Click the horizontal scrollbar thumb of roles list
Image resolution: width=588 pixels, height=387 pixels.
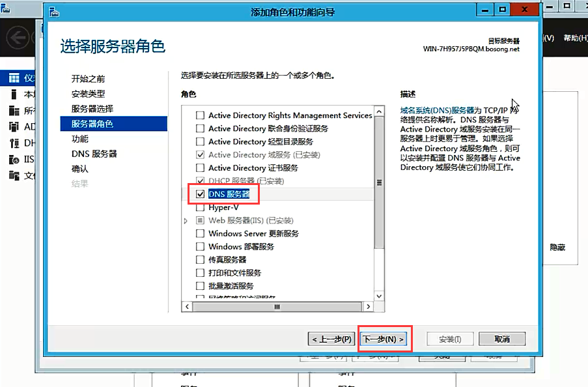pyautogui.click(x=277, y=307)
